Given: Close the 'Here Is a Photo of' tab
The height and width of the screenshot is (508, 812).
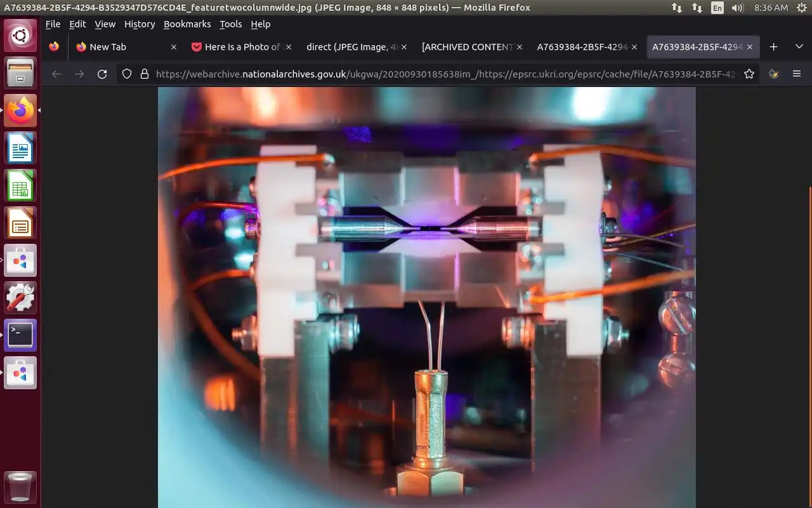Looking at the screenshot, I should click(289, 47).
